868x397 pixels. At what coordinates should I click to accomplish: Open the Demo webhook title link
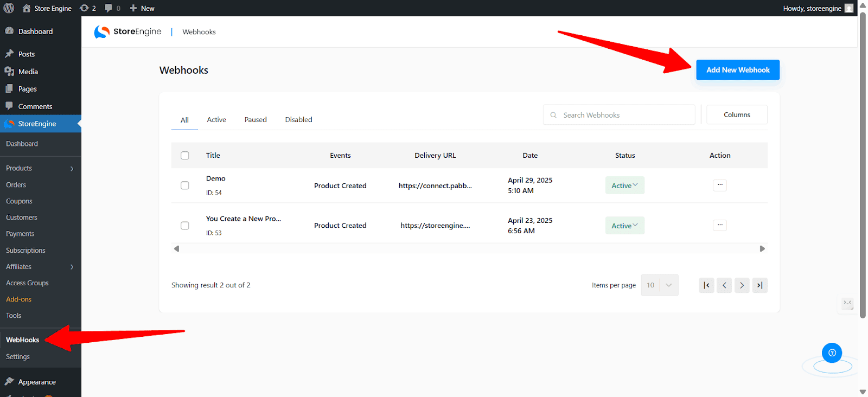(216, 178)
